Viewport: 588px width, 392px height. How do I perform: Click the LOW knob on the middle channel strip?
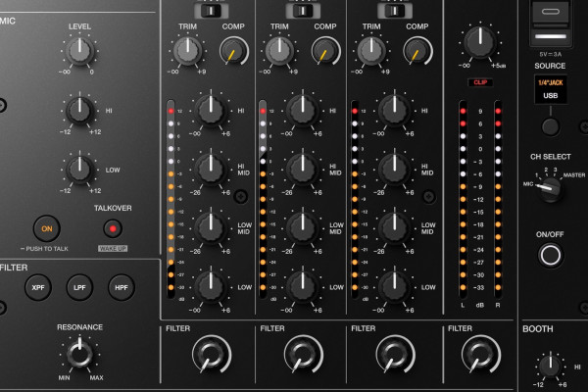(x=303, y=287)
